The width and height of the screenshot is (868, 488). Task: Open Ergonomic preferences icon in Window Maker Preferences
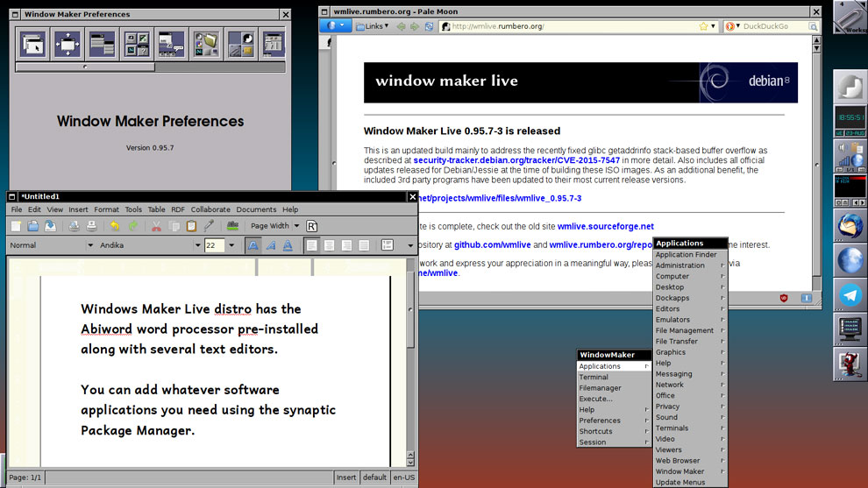172,45
